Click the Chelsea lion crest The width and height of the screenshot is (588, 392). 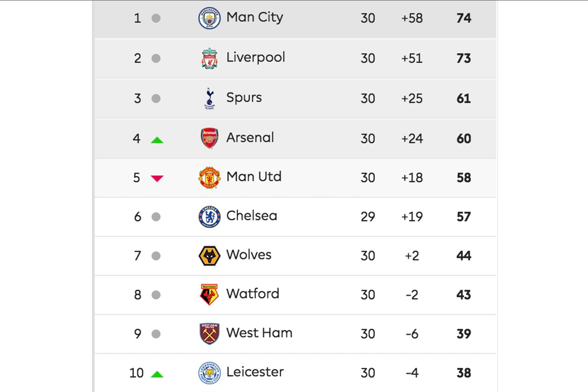coord(209,217)
